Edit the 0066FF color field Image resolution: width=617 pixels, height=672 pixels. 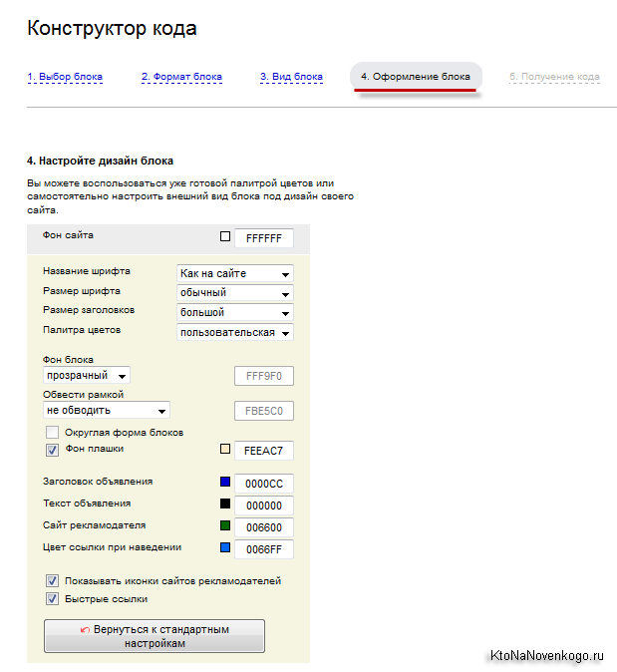click(x=264, y=549)
